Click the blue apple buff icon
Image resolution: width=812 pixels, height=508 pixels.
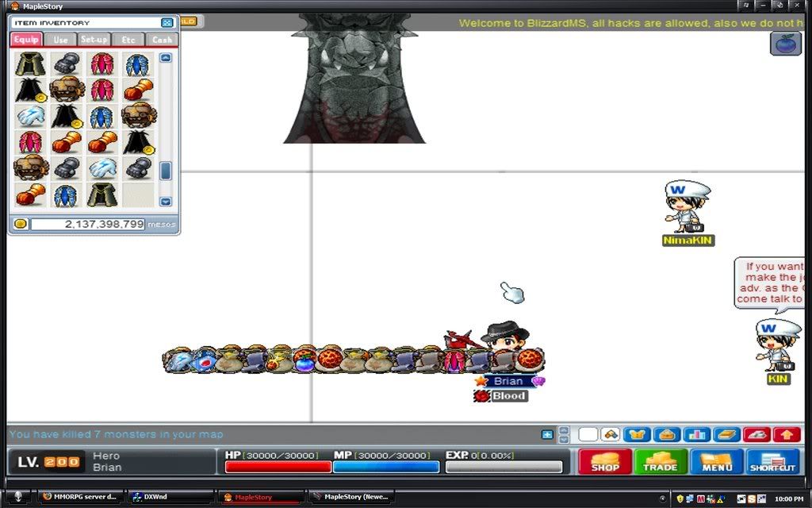[786, 43]
